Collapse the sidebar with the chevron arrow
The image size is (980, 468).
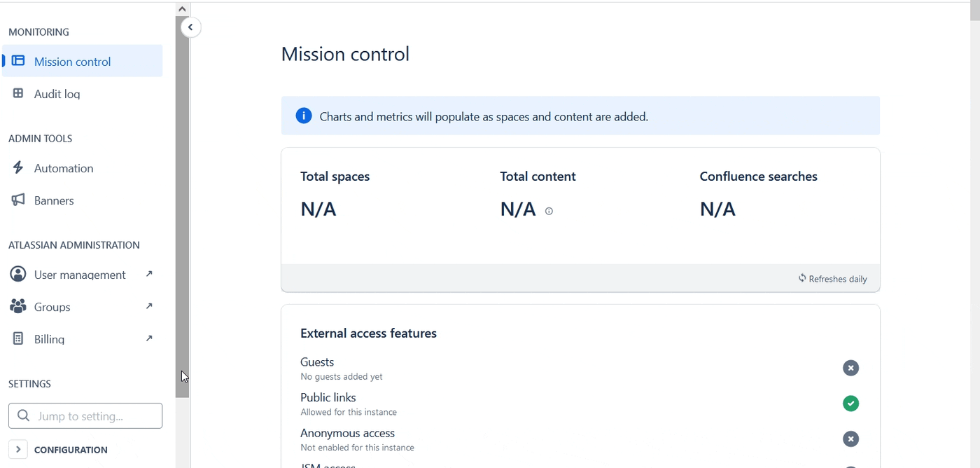click(190, 27)
